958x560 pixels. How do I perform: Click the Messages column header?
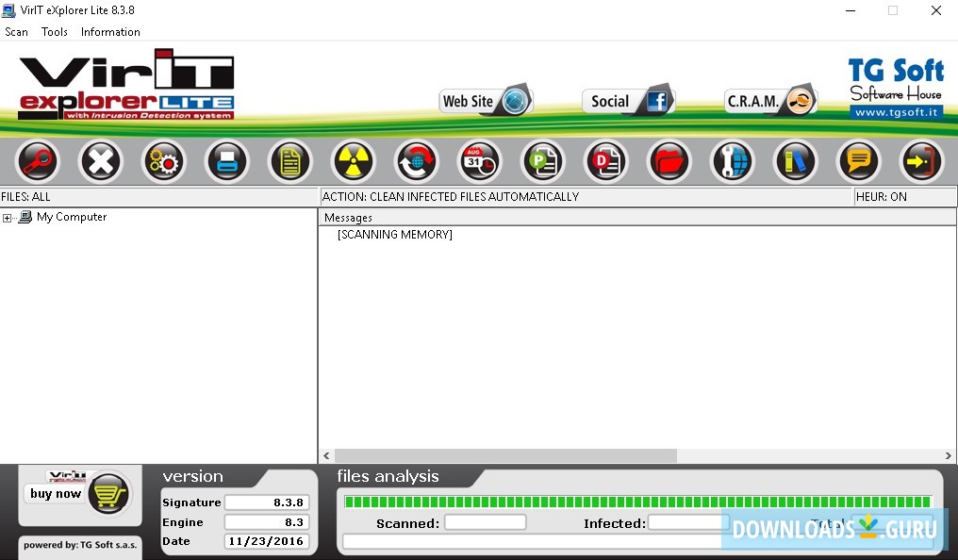pyautogui.click(x=637, y=218)
